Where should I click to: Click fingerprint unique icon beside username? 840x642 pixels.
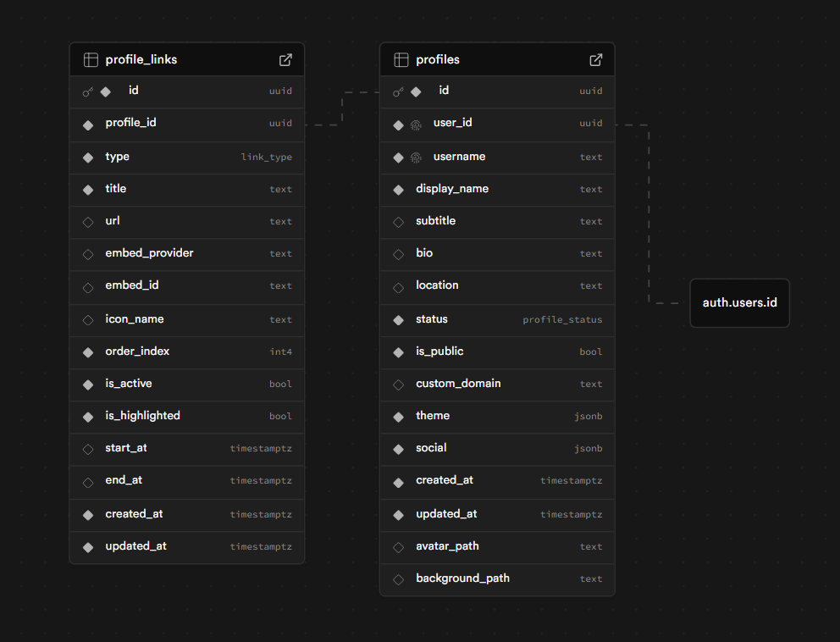pyautogui.click(x=416, y=158)
